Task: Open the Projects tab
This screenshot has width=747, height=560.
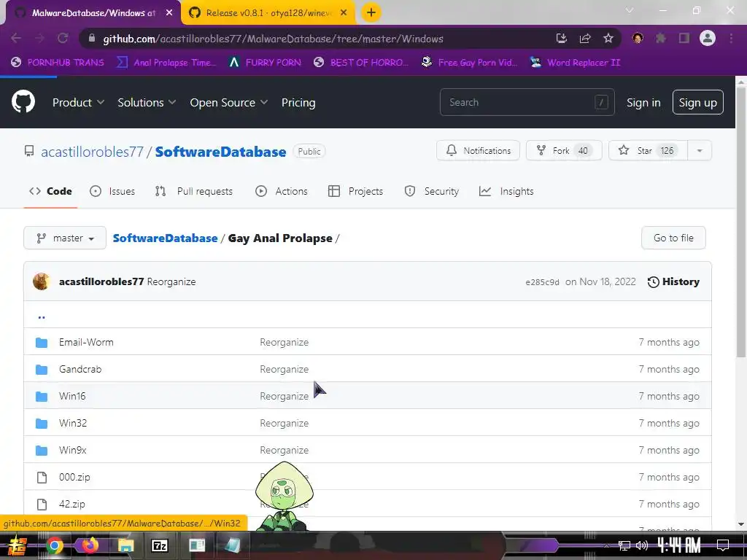Action: [x=355, y=192]
